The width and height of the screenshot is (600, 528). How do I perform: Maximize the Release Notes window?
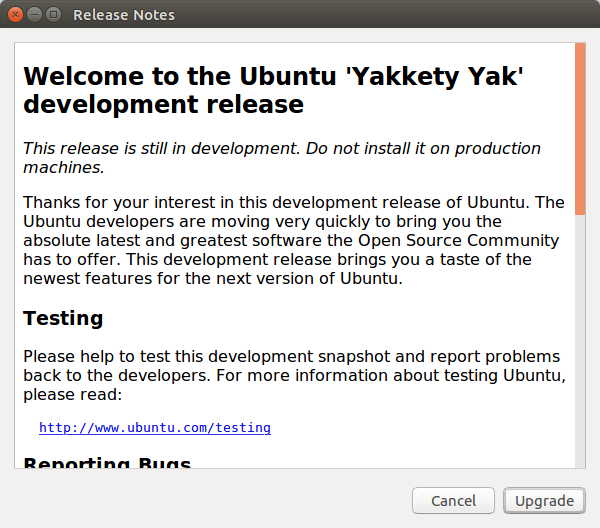[x=53, y=15]
